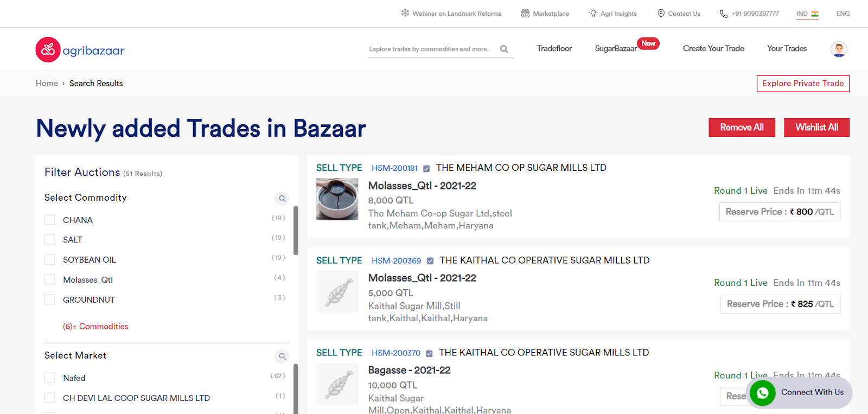The width and height of the screenshot is (868, 414).
Task: Open the Webinar on Landmark Reforms link
Action: click(x=457, y=14)
